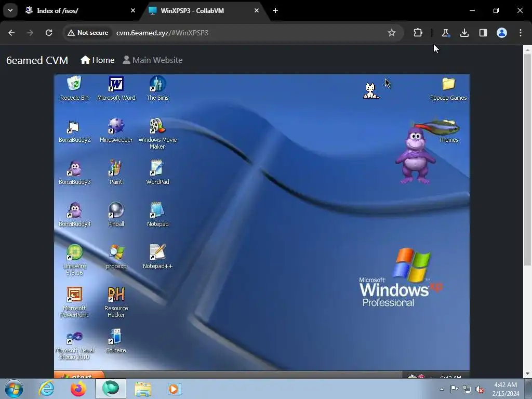Open the Windows 7 Start orb
Image resolution: width=532 pixels, height=399 pixels.
pos(14,389)
